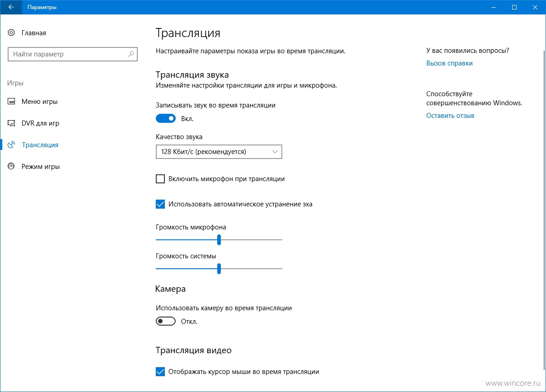Go to DVR для игр section
The height and width of the screenshot is (392, 546).
pyautogui.click(x=40, y=123)
